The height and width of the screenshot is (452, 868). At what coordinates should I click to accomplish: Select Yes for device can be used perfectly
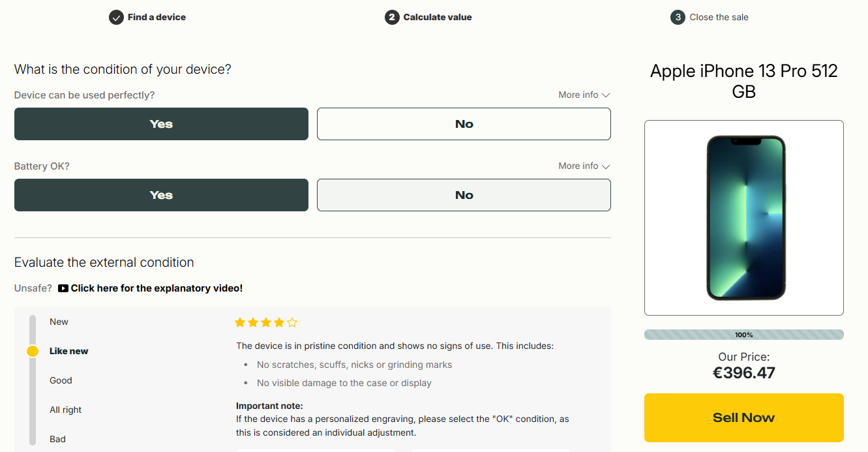pos(161,124)
